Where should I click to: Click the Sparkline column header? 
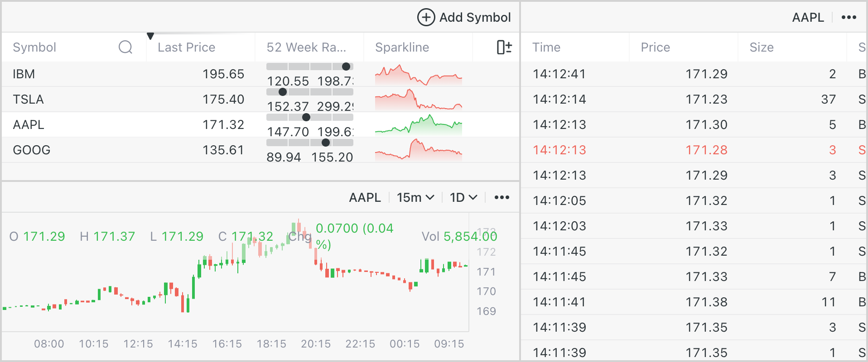[402, 47]
